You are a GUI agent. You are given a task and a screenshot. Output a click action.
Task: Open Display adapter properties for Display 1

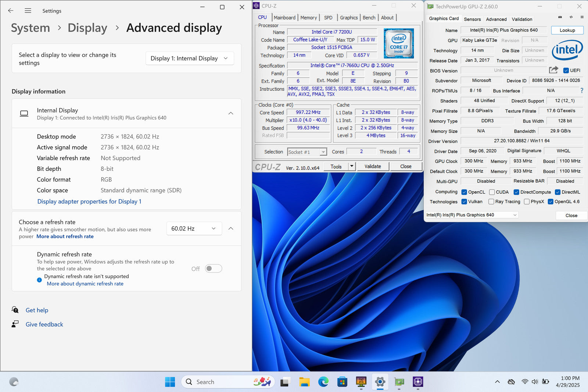89,201
